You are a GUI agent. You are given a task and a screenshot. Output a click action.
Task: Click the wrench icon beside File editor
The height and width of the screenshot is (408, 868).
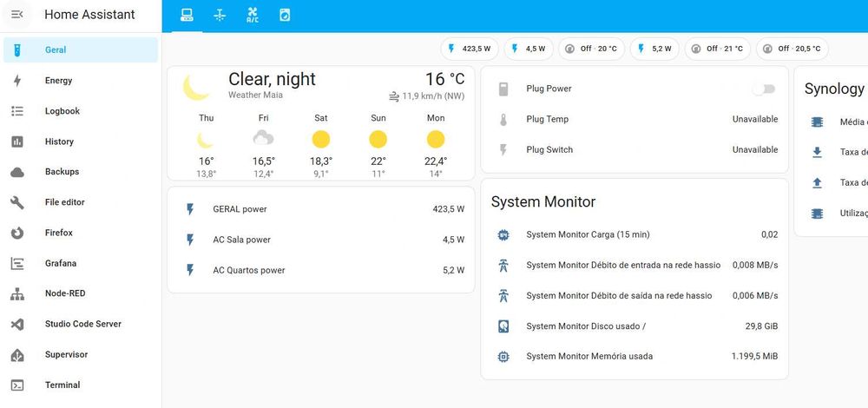pyautogui.click(x=17, y=202)
